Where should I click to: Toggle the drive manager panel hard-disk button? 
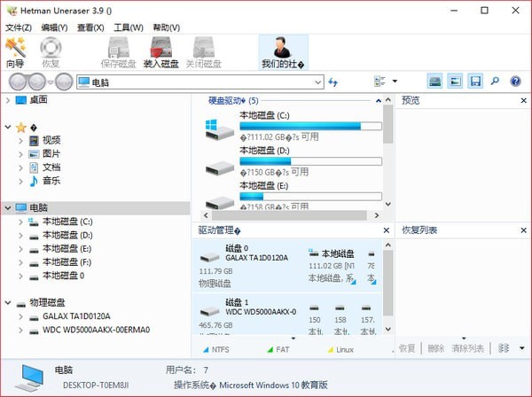(x=434, y=82)
